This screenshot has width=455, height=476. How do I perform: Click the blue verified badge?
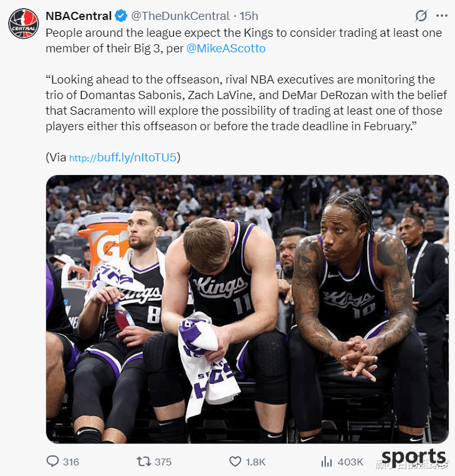pyautogui.click(x=121, y=16)
